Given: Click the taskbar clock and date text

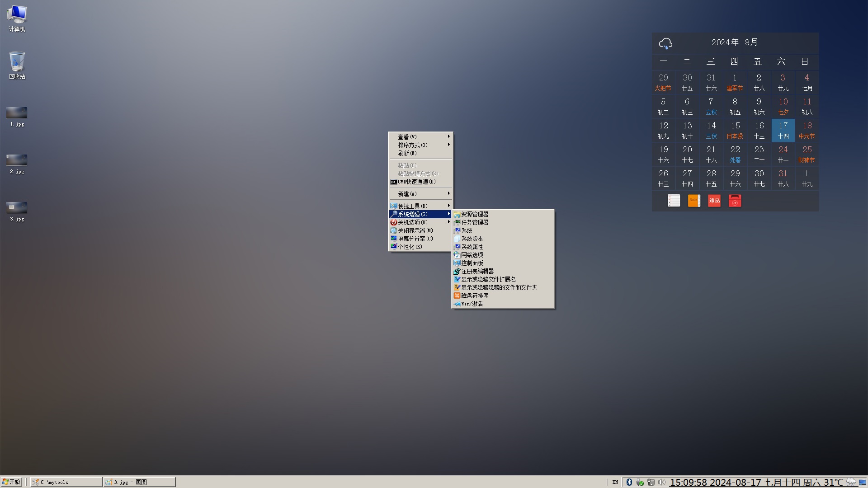Looking at the screenshot, I should [756, 482].
